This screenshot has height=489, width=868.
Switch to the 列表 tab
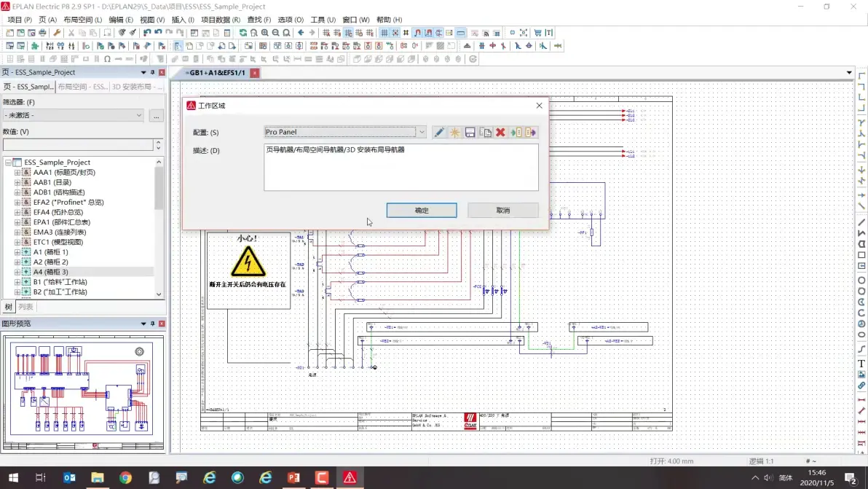tap(25, 307)
